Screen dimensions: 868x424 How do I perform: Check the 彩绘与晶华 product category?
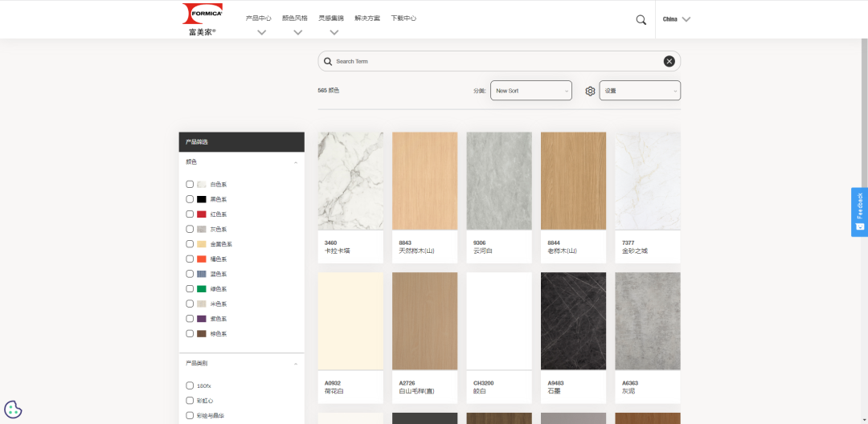pyautogui.click(x=190, y=415)
